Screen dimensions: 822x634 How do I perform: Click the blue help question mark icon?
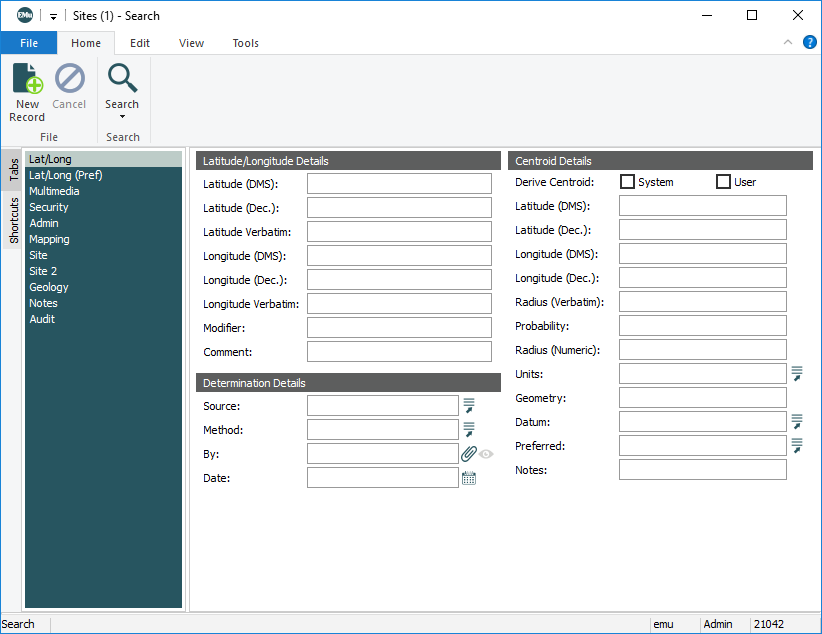pos(809,42)
